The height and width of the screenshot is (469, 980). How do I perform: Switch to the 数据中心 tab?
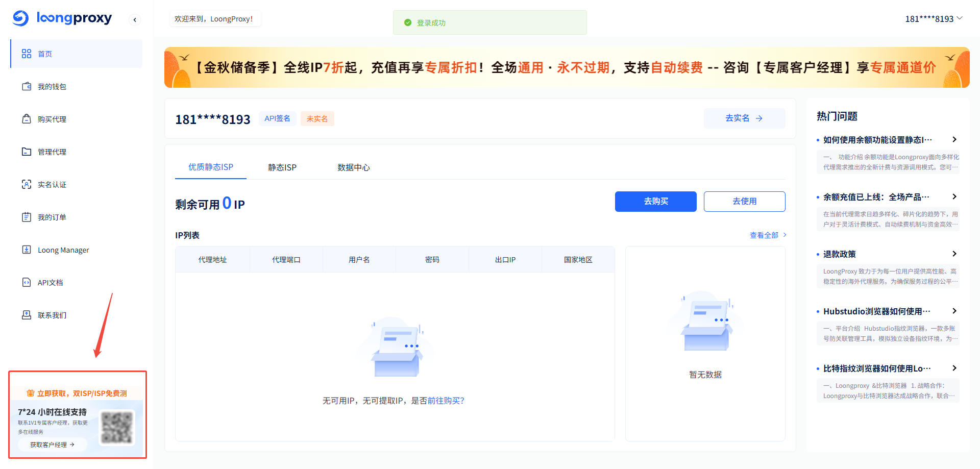coord(353,167)
